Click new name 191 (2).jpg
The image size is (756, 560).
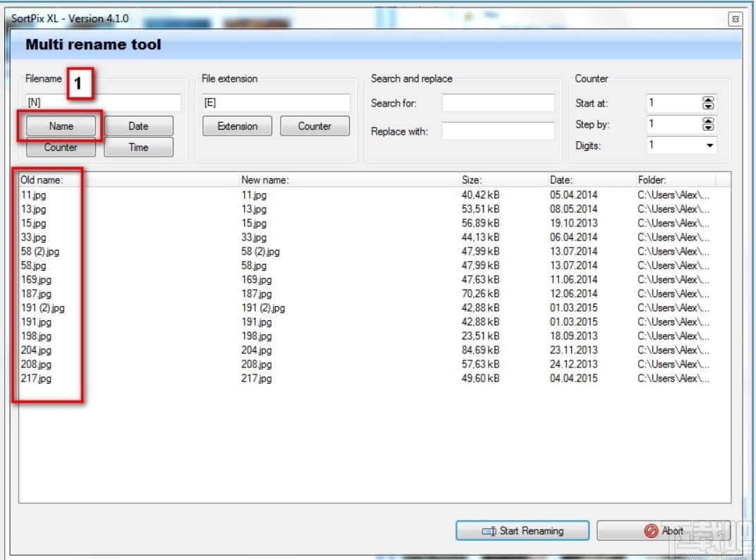[x=263, y=308]
